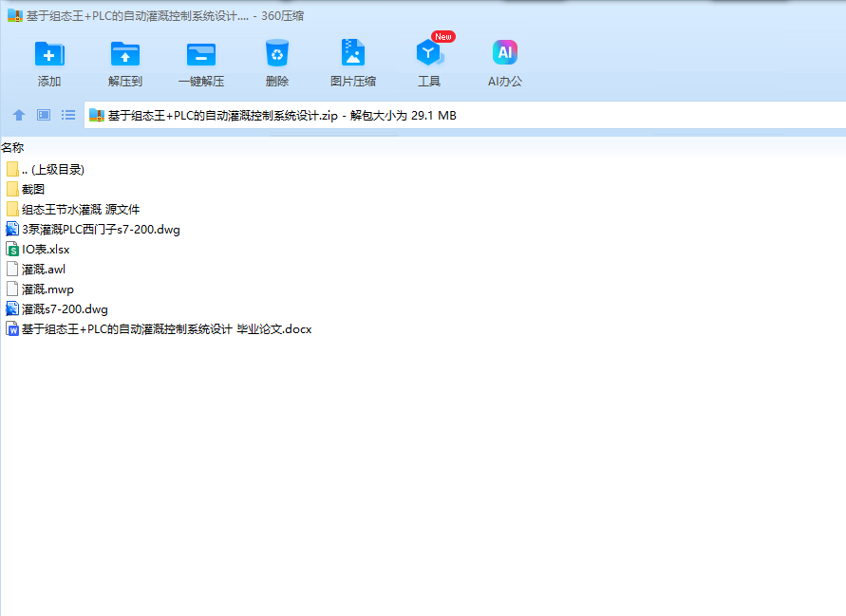Image resolution: width=846 pixels, height=616 pixels.
Task: Click the Word icon of the 毕业论文.docx file
Action: tap(12, 329)
